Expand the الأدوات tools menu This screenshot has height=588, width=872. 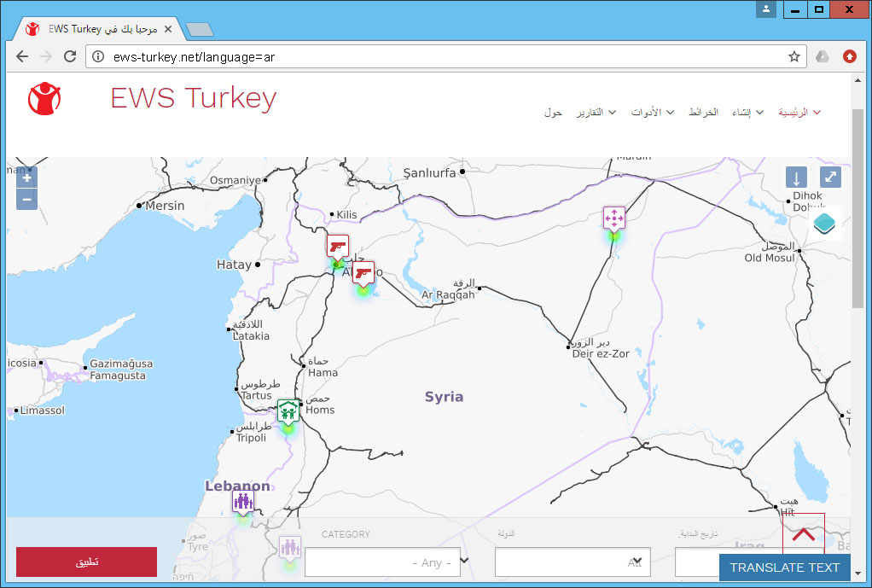point(653,113)
